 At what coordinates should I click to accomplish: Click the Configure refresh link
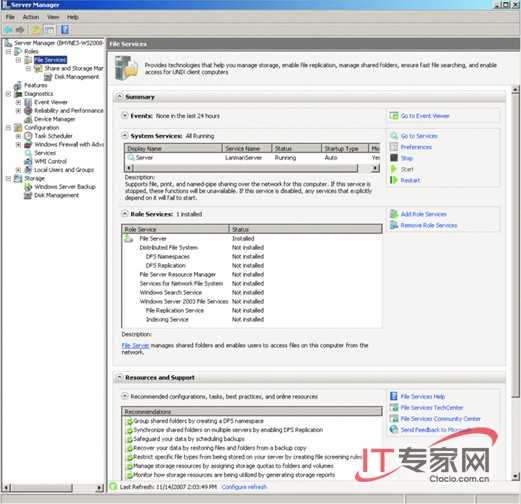coord(244,487)
